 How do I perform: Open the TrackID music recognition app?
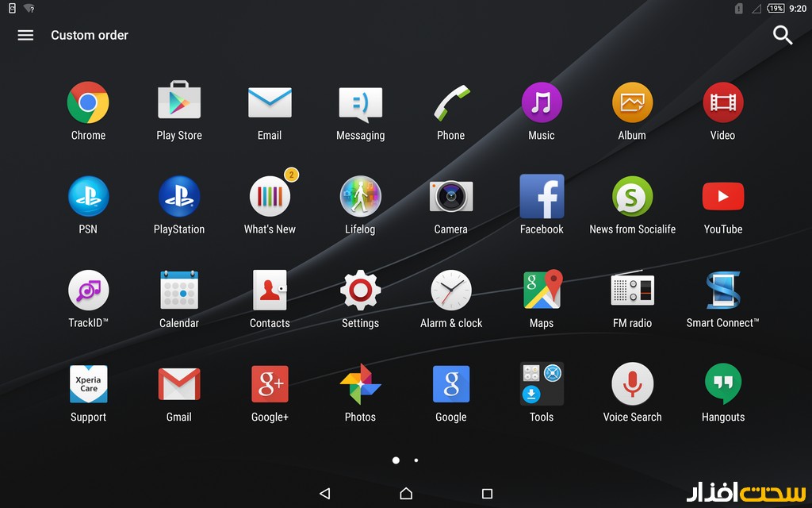[x=88, y=291]
